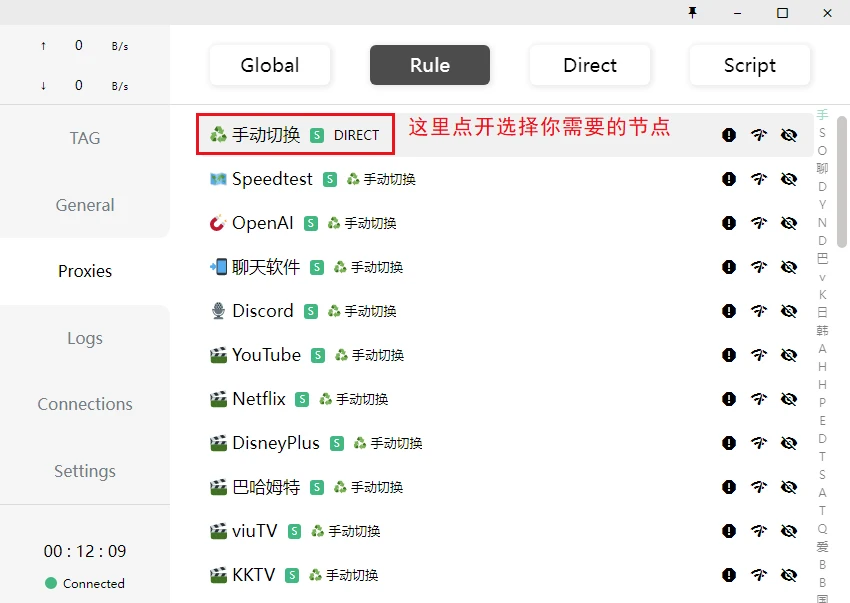Show info for DisneyPlus group
The width and height of the screenshot is (850, 603).
click(x=729, y=443)
